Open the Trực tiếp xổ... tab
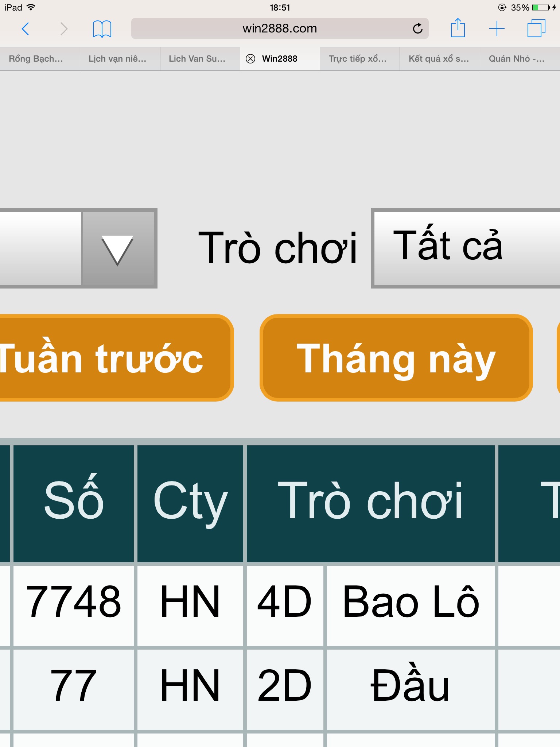The width and height of the screenshot is (560, 747). pyautogui.click(x=360, y=59)
